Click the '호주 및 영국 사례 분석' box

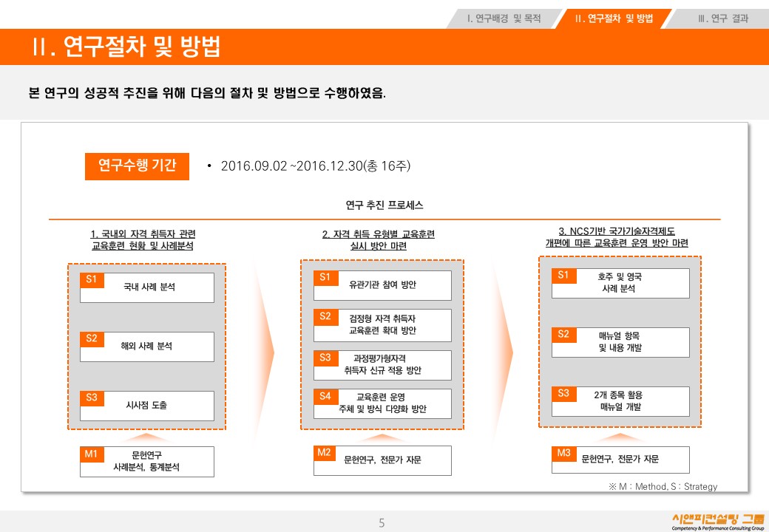click(x=620, y=283)
